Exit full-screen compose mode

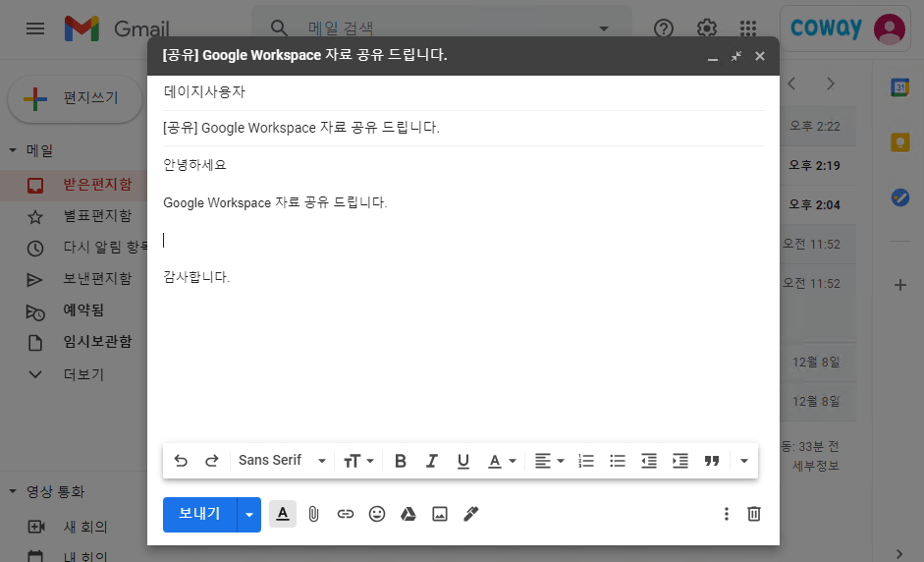(736, 56)
